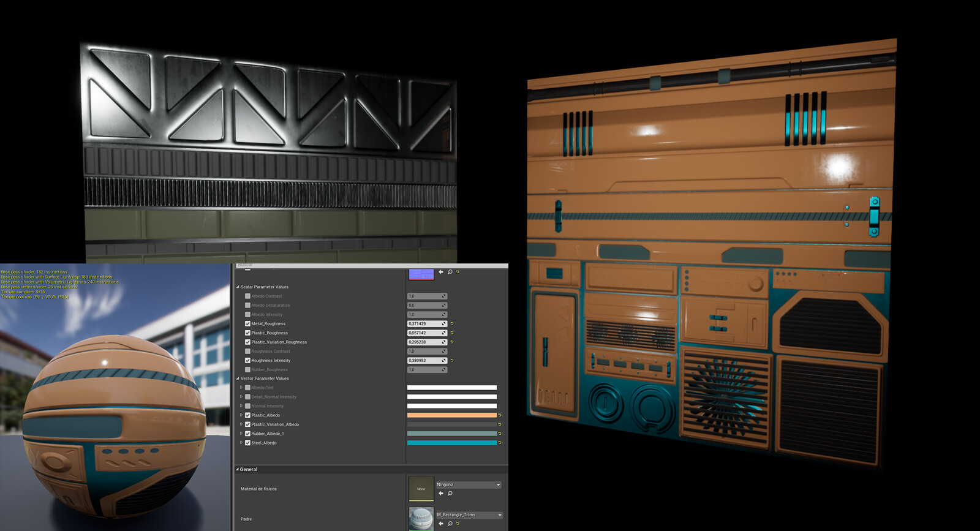Expand Plastic_Variation_Albedo channels
The image size is (980, 531).
(x=241, y=424)
